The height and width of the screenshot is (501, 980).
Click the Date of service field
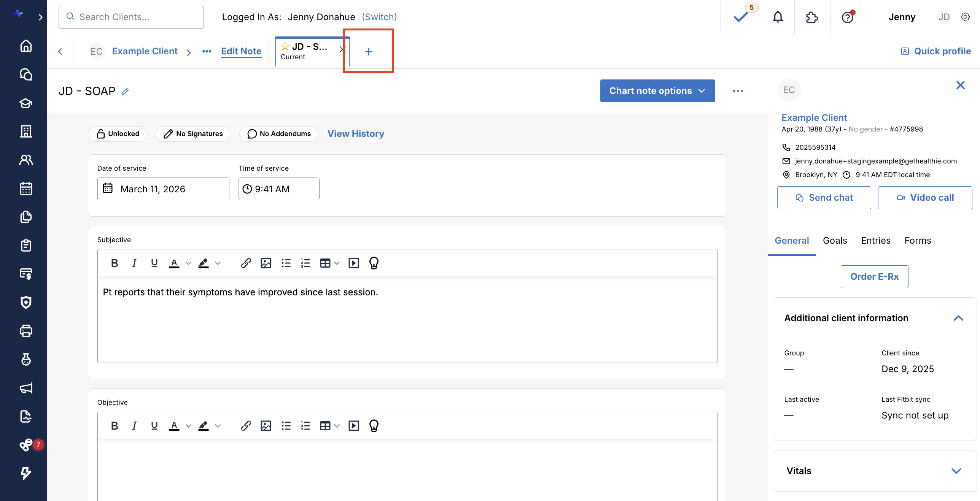[x=163, y=189]
